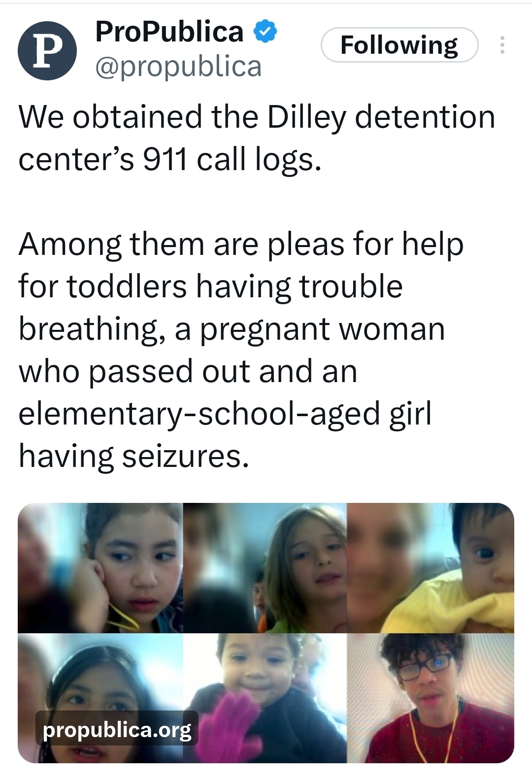
Task: Toggle the Following button
Action: coord(399,45)
